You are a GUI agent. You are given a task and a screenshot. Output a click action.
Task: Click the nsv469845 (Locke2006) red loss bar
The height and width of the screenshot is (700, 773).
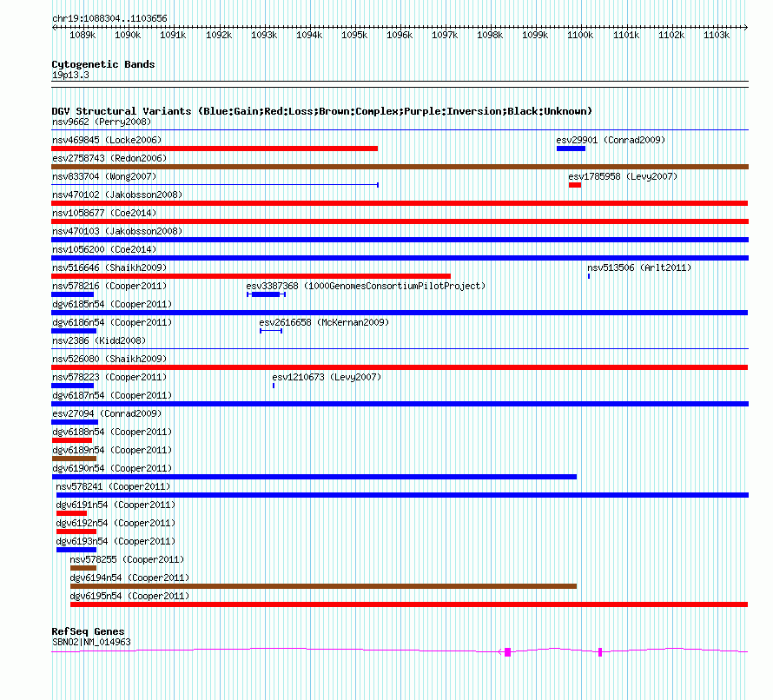click(215, 149)
